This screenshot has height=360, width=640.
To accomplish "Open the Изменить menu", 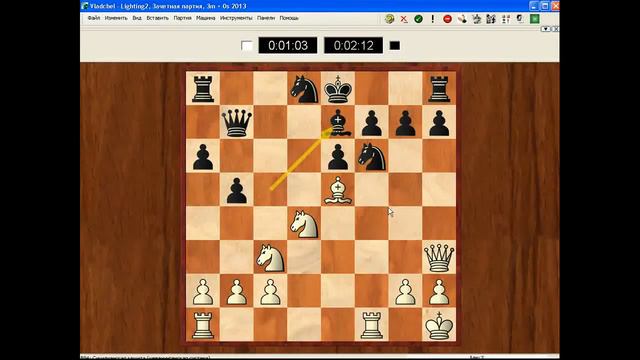I will click(116, 18).
